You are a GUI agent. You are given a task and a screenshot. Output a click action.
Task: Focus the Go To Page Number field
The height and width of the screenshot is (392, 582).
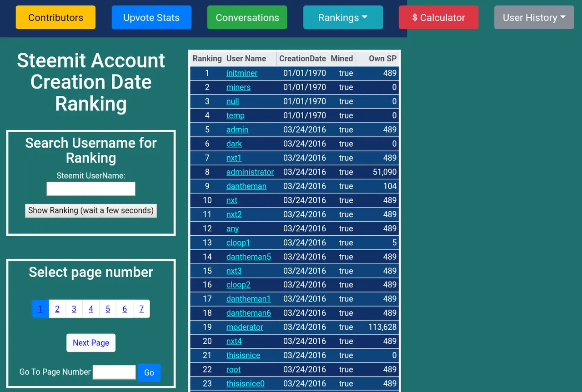pyautogui.click(x=114, y=372)
